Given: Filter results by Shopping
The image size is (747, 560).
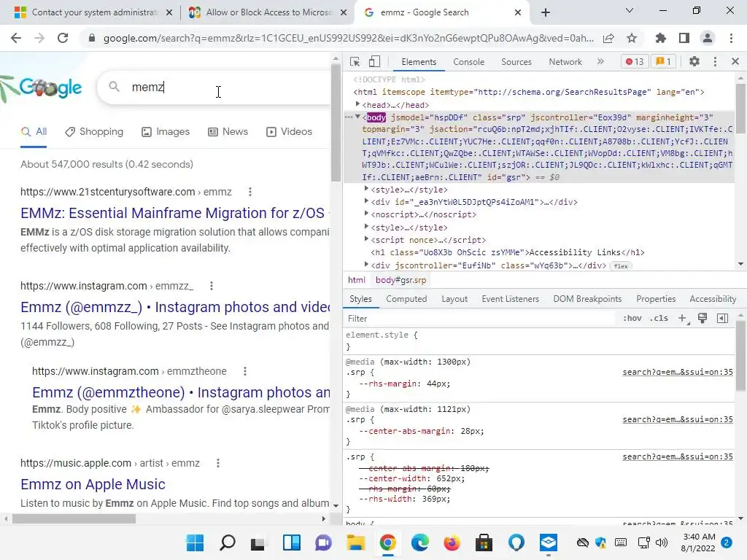Looking at the screenshot, I should (x=94, y=132).
